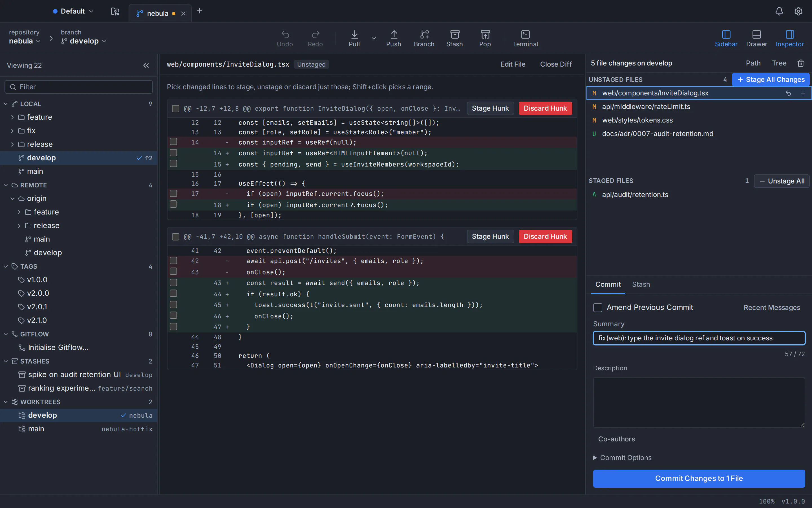This screenshot has height=508, width=812.
Task: Open settings via the gear icon
Action: coord(798,11)
